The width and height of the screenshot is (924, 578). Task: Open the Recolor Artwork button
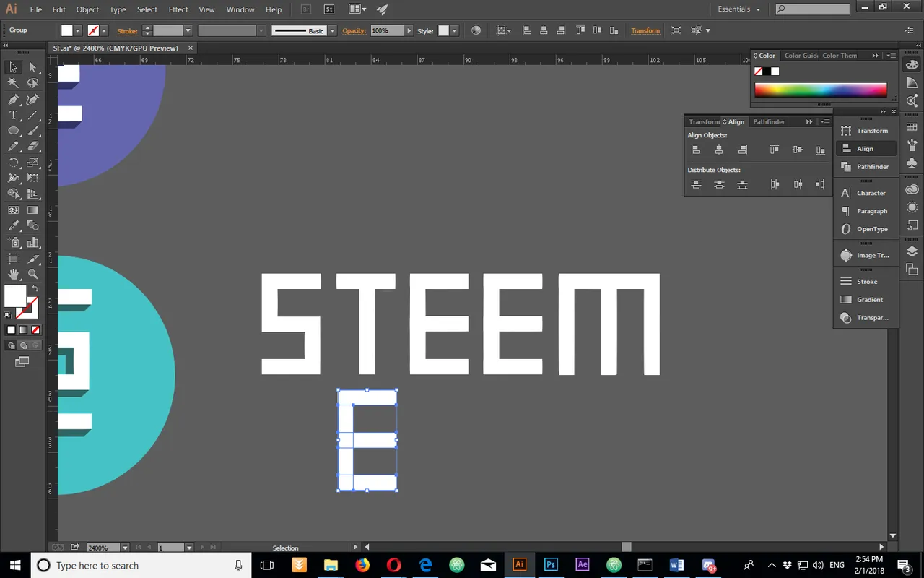point(476,30)
